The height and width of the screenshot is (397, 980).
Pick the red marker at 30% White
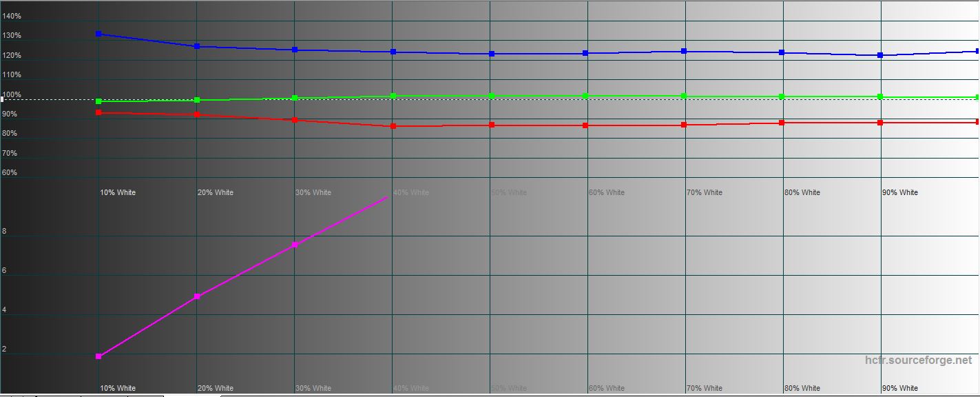[x=295, y=120]
